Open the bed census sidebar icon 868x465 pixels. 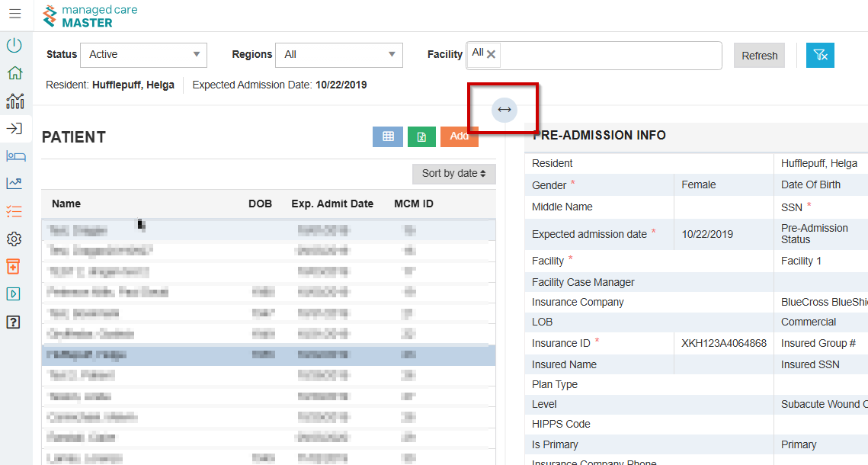click(x=15, y=156)
